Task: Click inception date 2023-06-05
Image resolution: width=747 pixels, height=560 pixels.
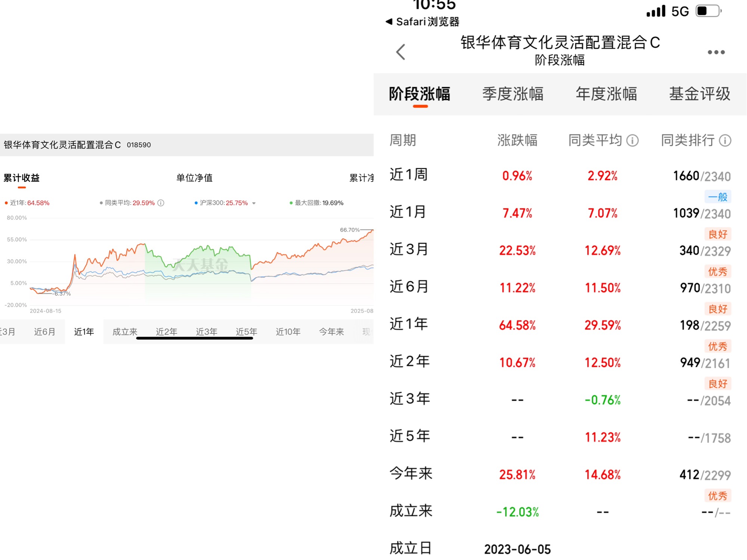Action: tap(518, 549)
